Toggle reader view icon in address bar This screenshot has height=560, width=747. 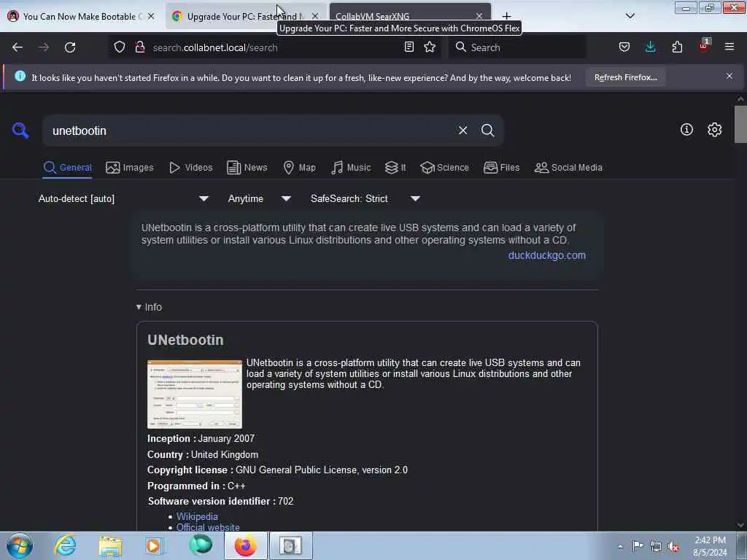coord(409,47)
